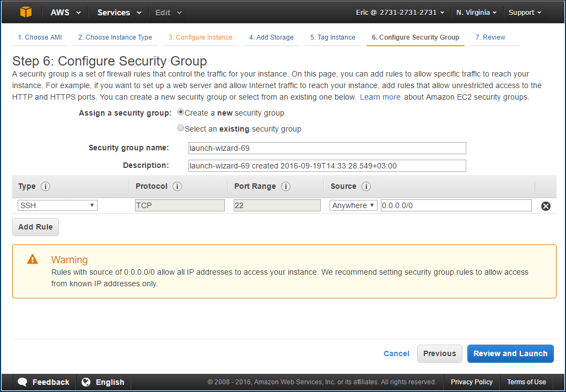The height and width of the screenshot is (392, 566).
Task: Select Create a new security group radio
Action: [180, 112]
